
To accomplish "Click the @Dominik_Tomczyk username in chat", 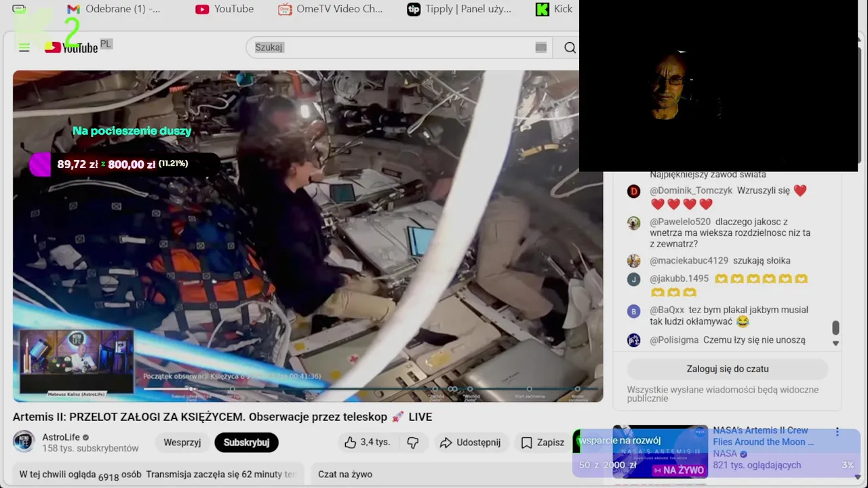I will click(691, 190).
